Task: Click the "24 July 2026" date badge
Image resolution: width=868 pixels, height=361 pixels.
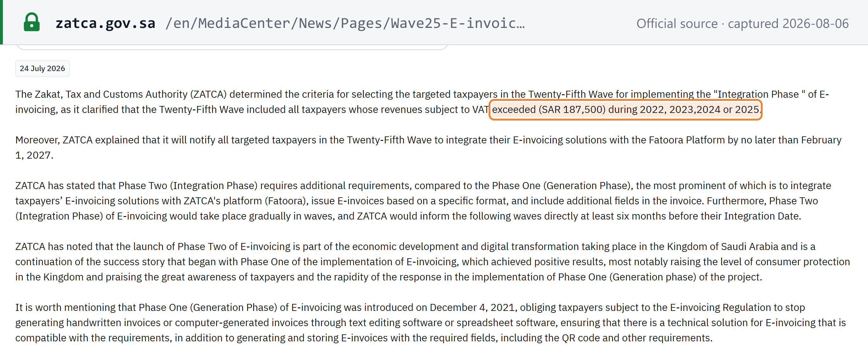Action: click(x=43, y=69)
